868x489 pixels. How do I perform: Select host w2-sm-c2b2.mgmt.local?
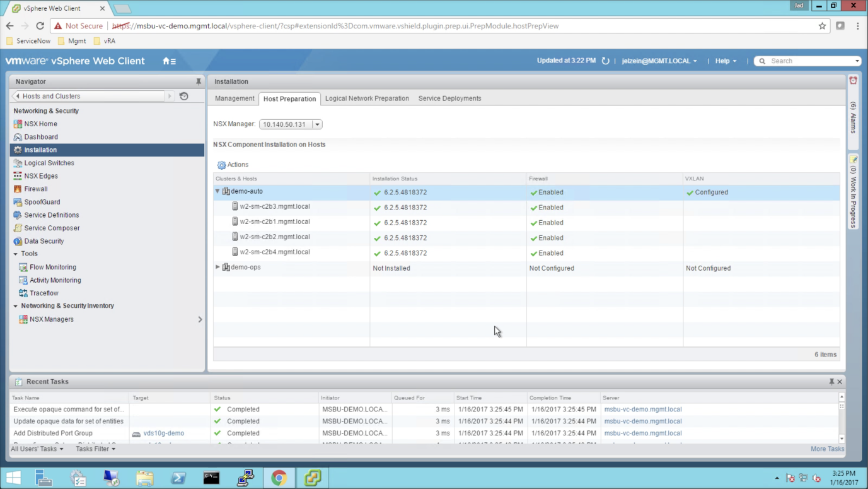pos(275,237)
